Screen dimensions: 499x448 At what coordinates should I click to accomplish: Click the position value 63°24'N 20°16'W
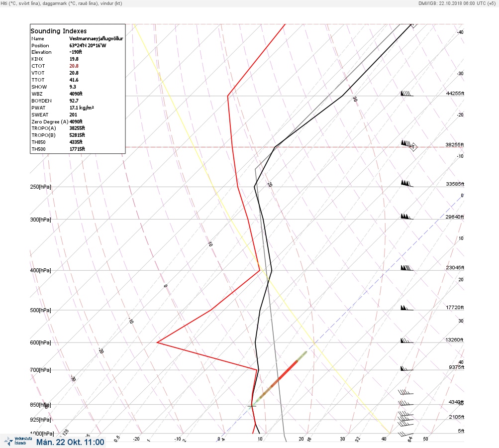coord(88,45)
